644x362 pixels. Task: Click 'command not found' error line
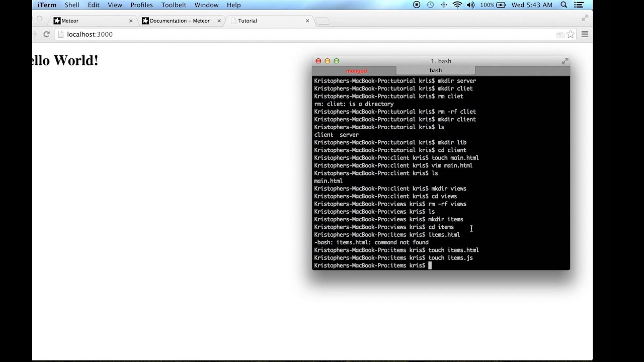[371, 242]
